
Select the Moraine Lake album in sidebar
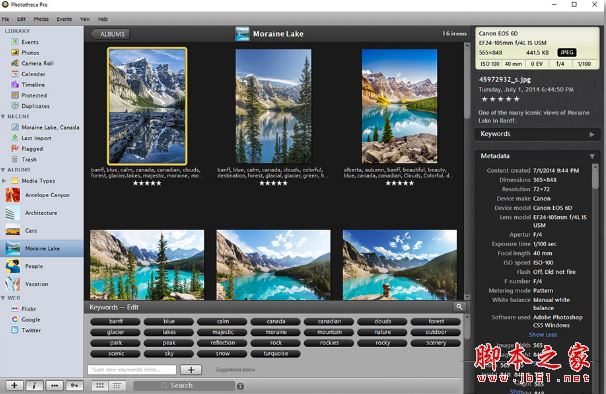click(41, 248)
